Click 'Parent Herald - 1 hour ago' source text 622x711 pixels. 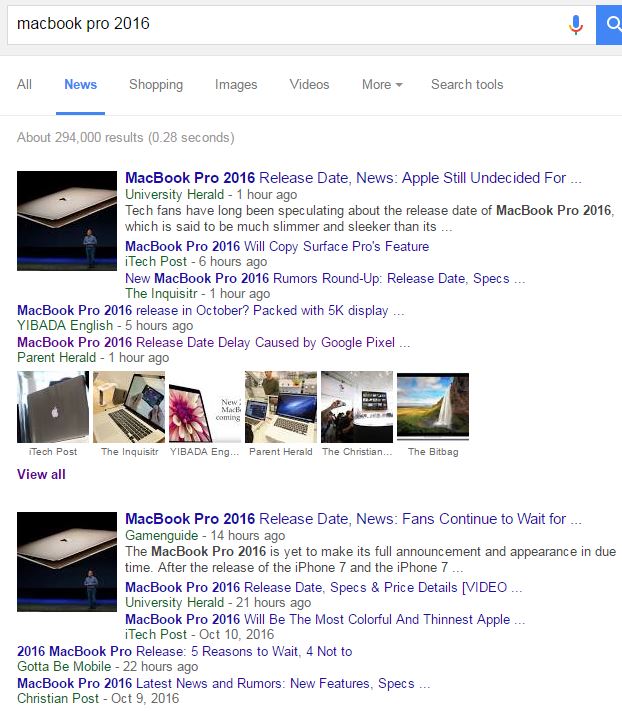93,357
